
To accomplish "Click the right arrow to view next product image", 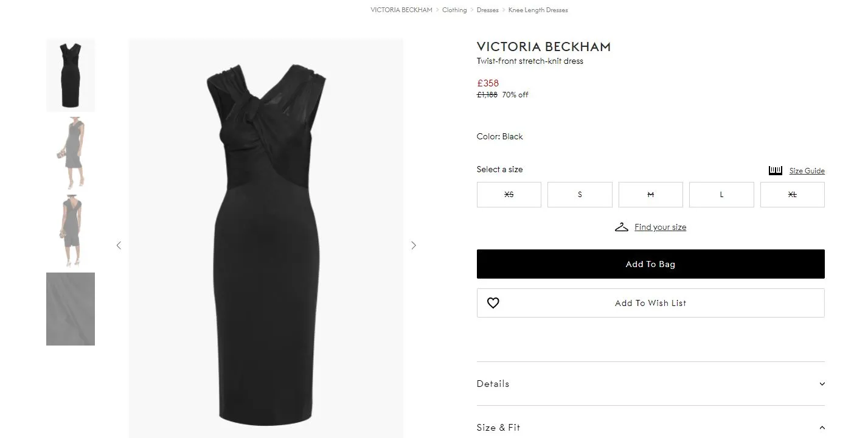I will [414, 245].
